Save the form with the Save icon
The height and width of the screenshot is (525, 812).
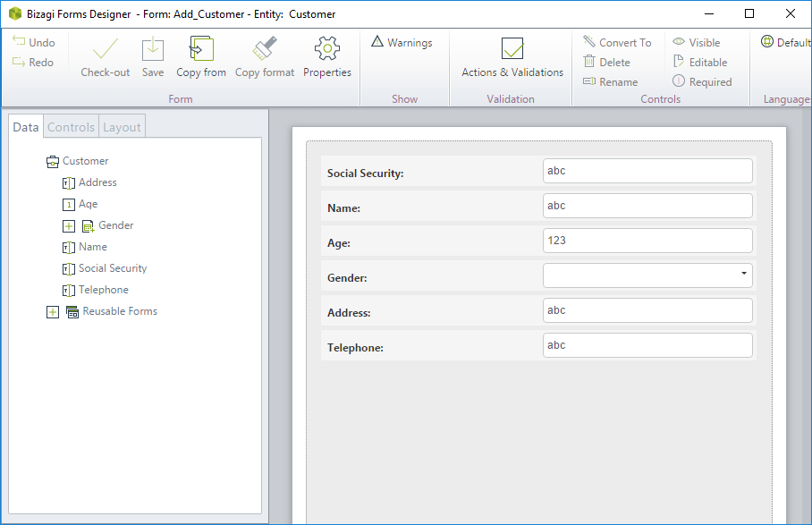(153, 49)
